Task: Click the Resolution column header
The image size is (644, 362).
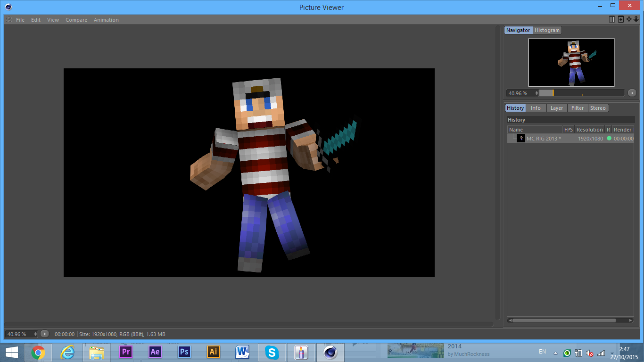Action: (590, 130)
